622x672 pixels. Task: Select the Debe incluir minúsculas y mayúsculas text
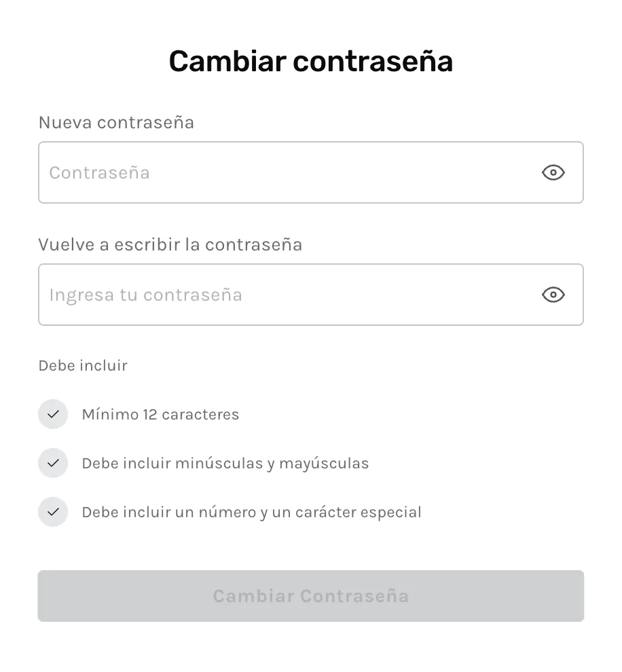pos(225,464)
